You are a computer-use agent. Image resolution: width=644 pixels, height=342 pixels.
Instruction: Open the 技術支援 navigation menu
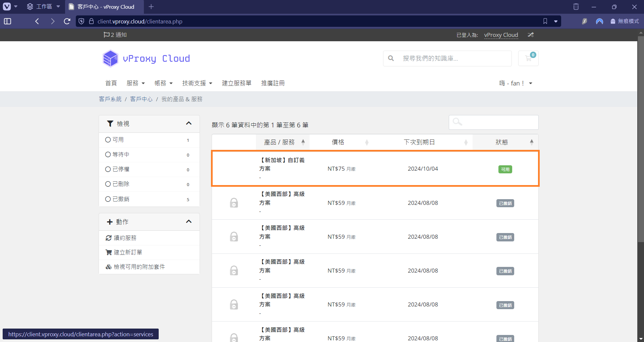[x=197, y=83]
